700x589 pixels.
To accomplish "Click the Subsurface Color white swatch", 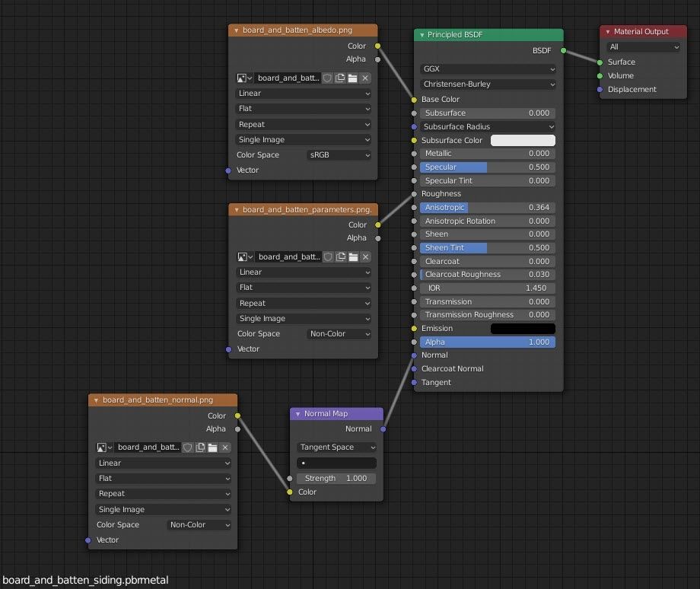I will [x=523, y=141].
